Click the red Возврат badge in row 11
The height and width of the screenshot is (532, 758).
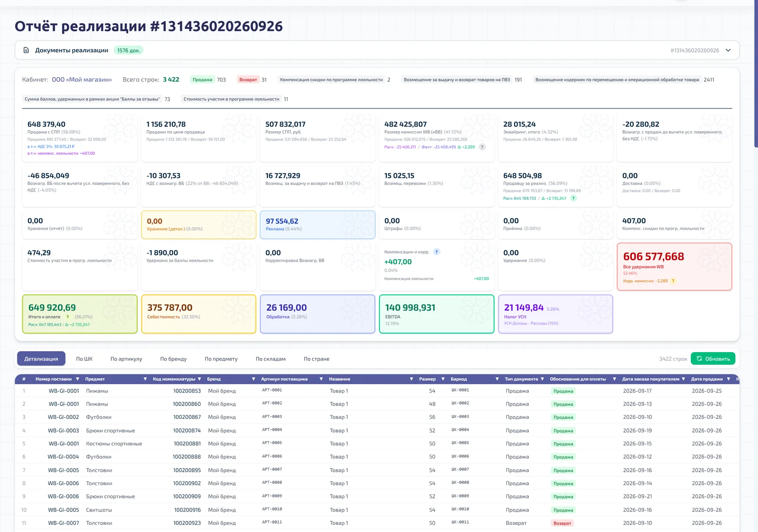coord(562,523)
